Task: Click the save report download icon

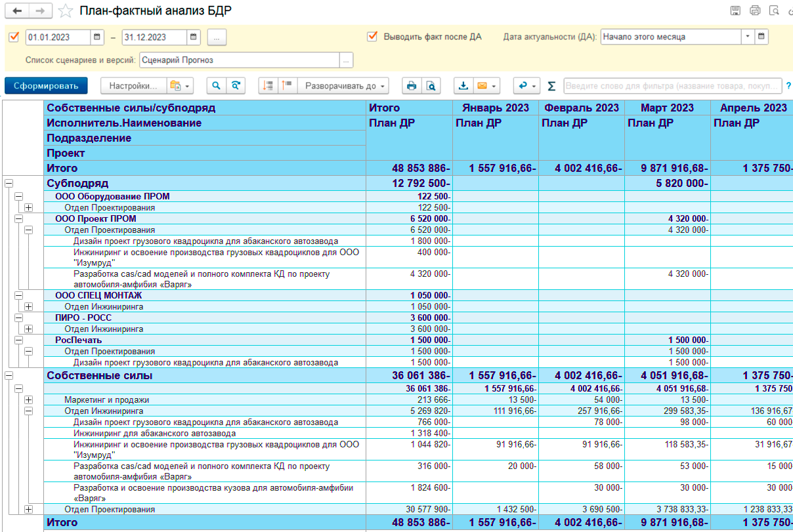Action: point(463,86)
